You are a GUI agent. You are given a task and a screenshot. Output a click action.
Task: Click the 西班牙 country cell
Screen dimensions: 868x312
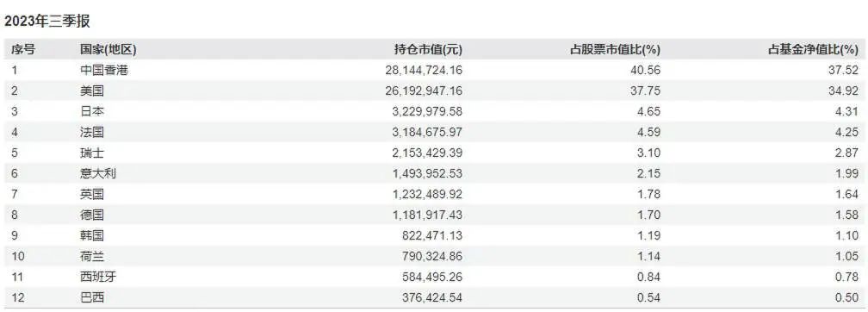(x=98, y=277)
